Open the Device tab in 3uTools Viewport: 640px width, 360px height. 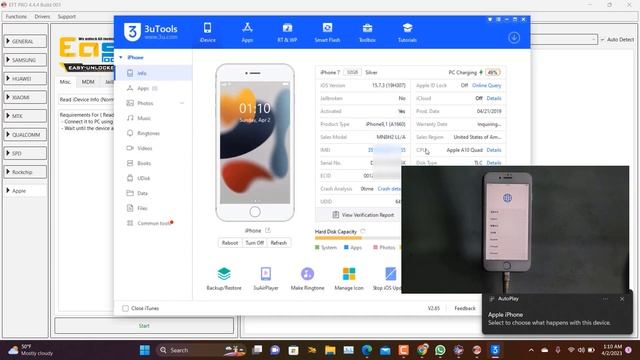[207, 32]
